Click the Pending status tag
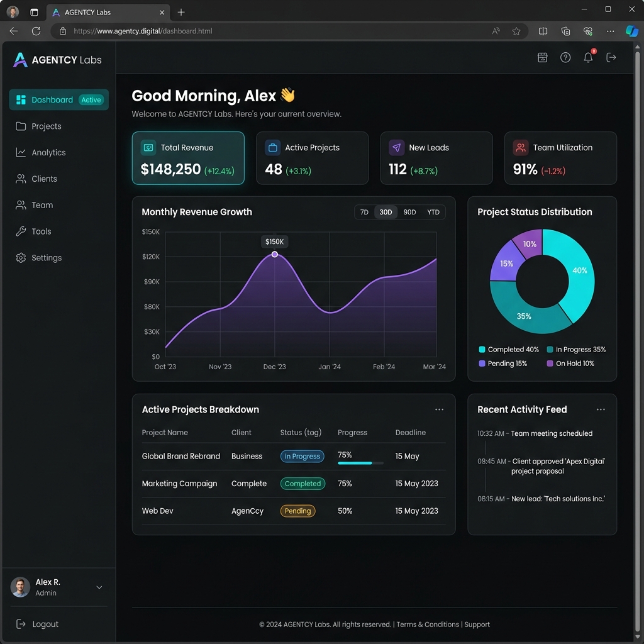 [297, 511]
